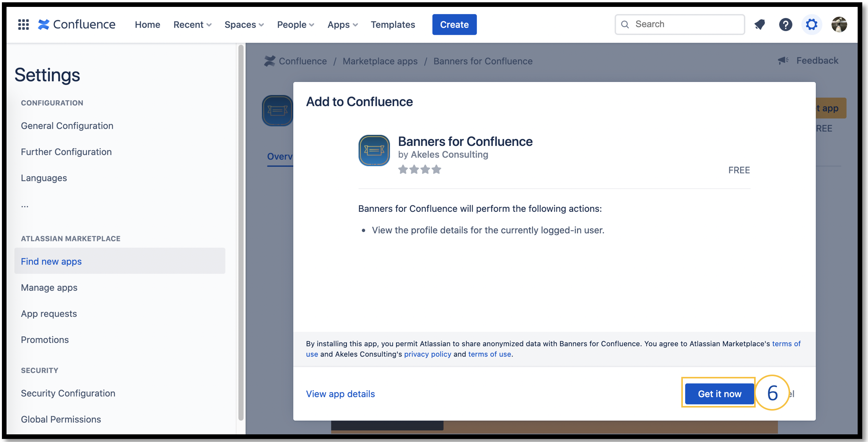The width and height of the screenshot is (868, 442).
Task: Click the blue Create button
Action: (454, 25)
